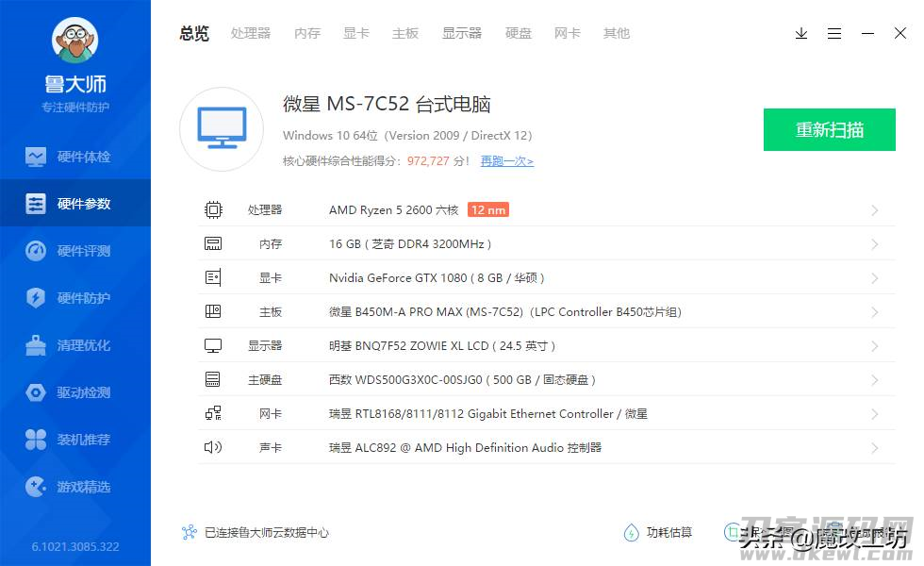
Task: Click the memory module icon
Action: coord(213,243)
